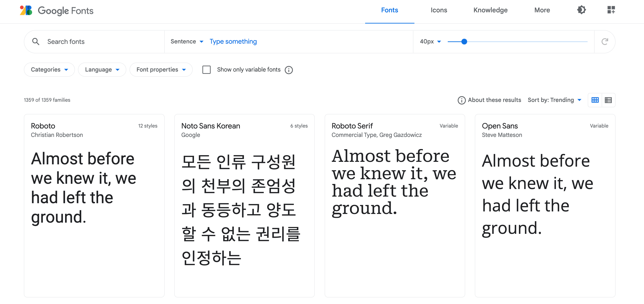This screenshot has width=644, height=304.
Task: Click the variable fonts info icon
Action: pos(289,70)
